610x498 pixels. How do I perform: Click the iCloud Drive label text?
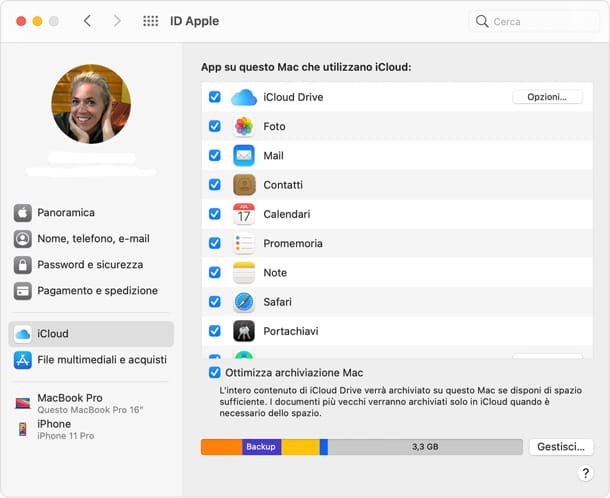pos(293,97)
